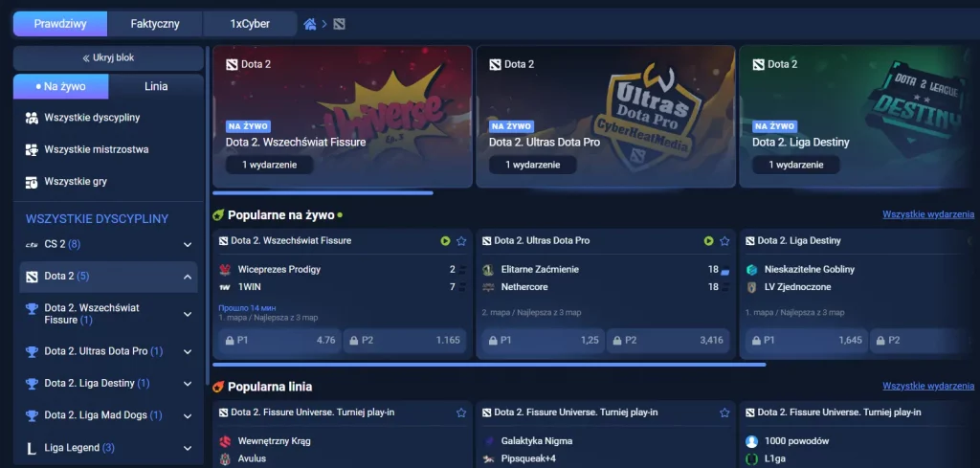Favorite the Wszechświat Fissure live match
The image size is (980, 468).
pos(461,240)
